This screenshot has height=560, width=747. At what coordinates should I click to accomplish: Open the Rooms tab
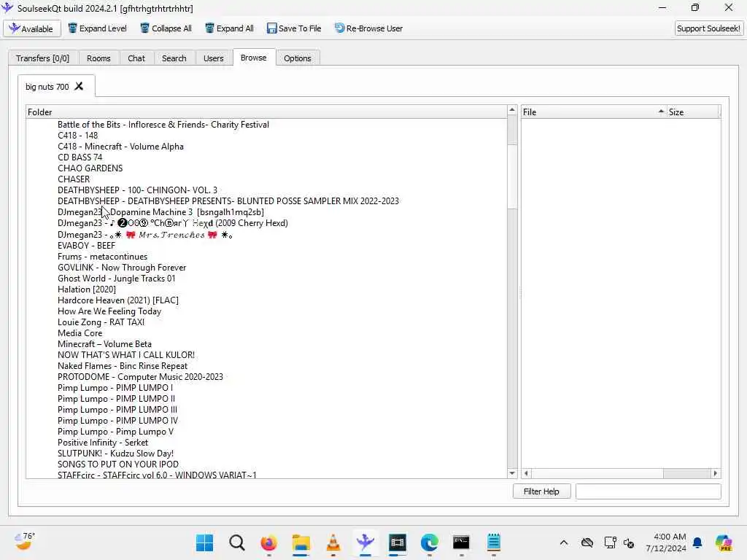coord(98,58)
